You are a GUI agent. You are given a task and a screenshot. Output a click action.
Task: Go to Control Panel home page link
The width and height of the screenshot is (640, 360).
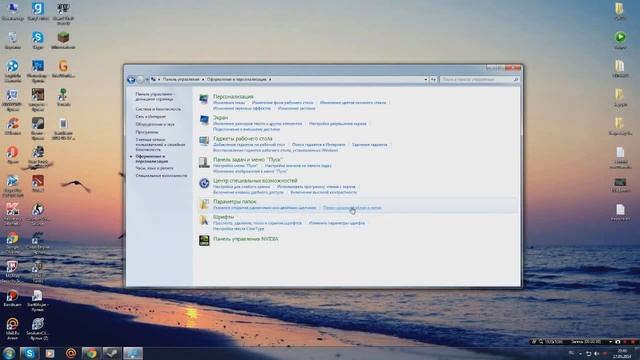coord(155,97)
